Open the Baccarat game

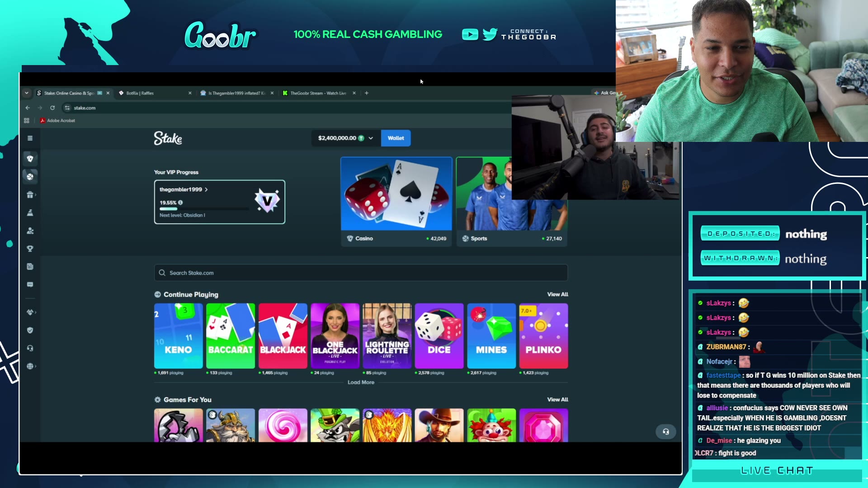tap(231, 336)
